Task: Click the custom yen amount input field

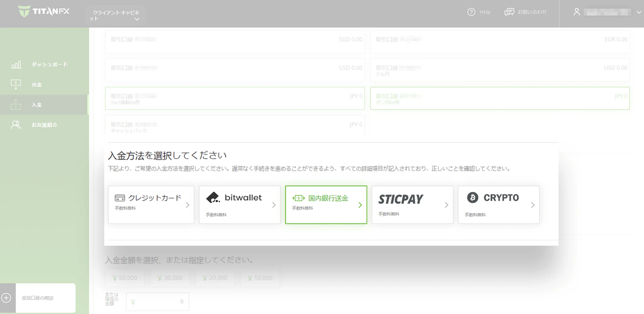Action: pyautogui.click(x=157, y=302)
